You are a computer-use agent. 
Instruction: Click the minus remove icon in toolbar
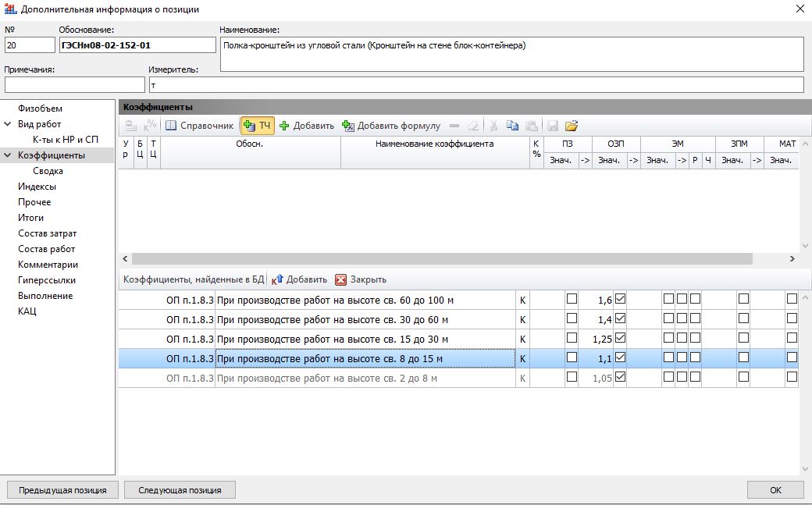click(454, 126)
